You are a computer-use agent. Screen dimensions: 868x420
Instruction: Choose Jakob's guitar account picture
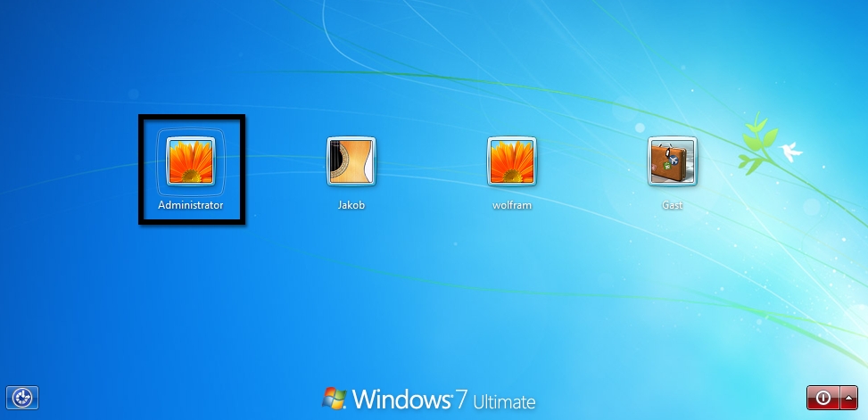click(x=351, y=161)
